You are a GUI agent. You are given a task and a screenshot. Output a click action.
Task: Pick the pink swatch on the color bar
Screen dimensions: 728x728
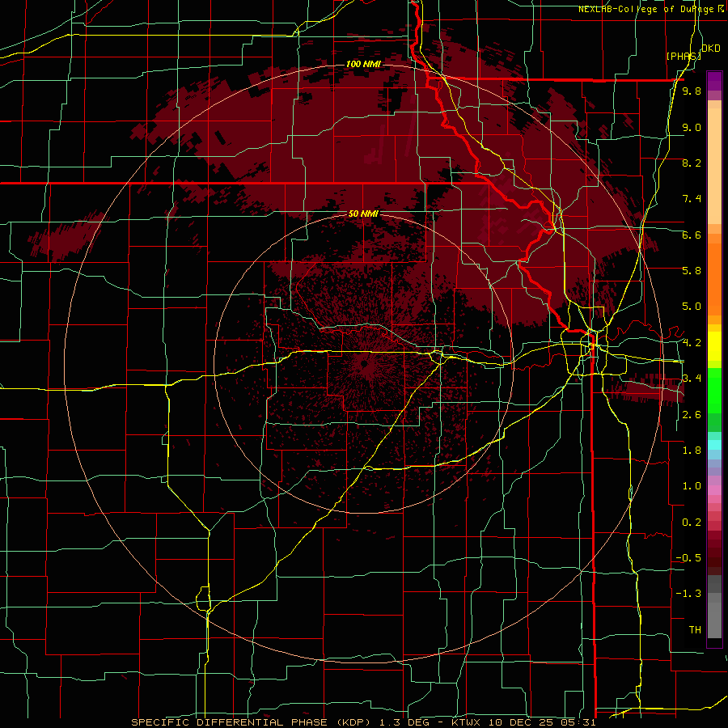pyautogui.click(x=714, y=490)
